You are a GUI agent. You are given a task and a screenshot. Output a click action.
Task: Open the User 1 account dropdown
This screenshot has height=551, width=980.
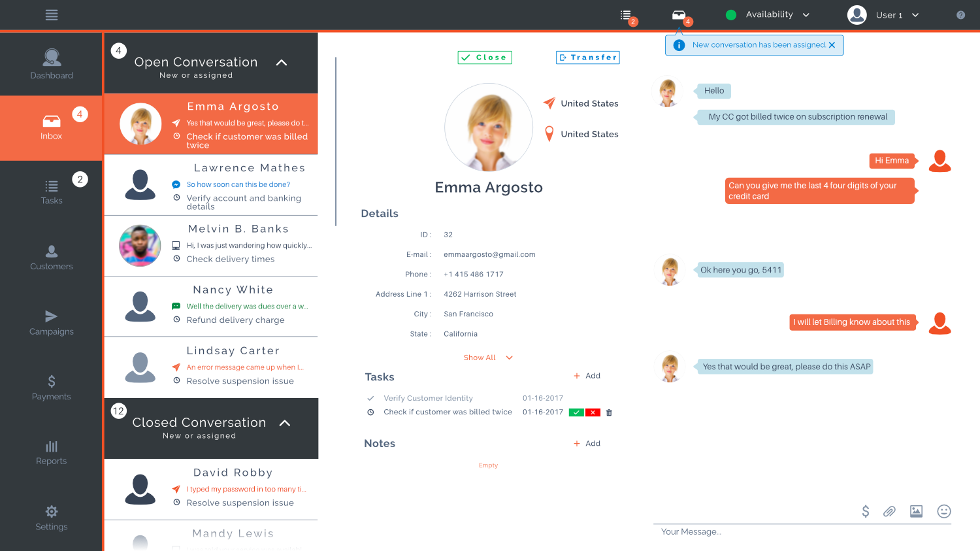click(889, 14)
